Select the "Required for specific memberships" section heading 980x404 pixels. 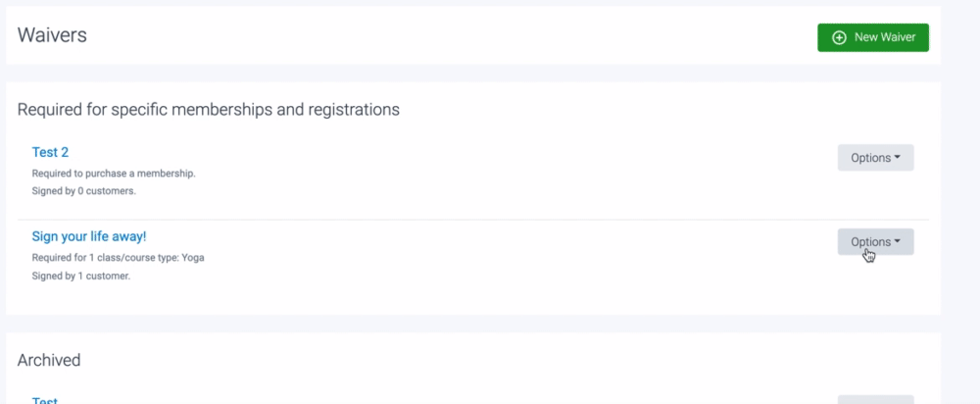click(x=208, y=110)
